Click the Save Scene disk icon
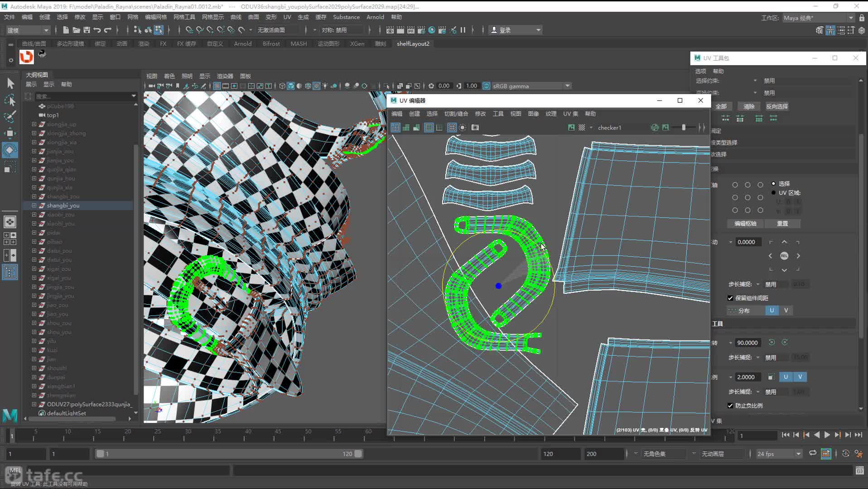This screenshot has width=868, height=489. (87, 30)
